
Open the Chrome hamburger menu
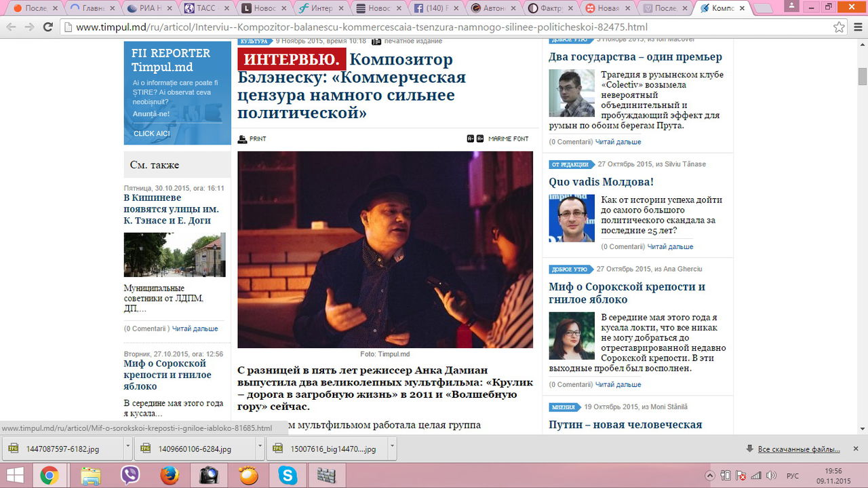pyautogui.click(x=857, y=27)
